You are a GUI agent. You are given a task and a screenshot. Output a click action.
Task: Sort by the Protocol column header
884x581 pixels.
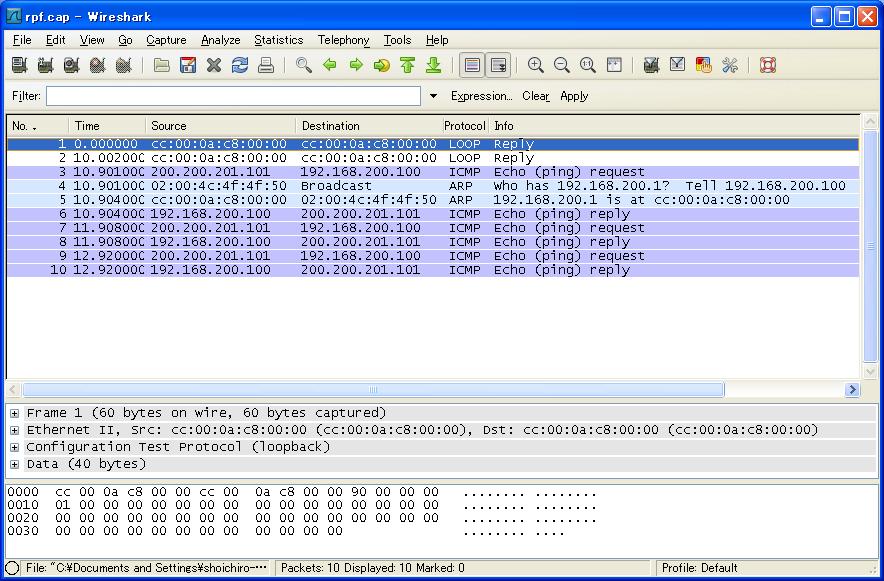point(465,126)
